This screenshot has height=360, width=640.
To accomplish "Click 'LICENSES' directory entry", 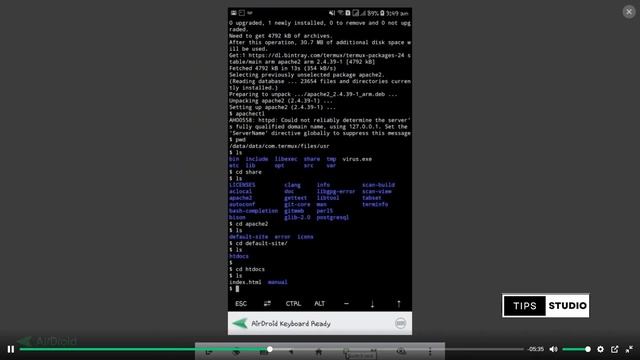I will [242, 185].
